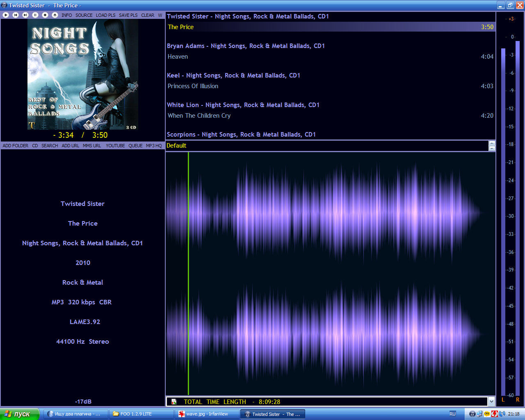Click ADD FOLDER button

click(16, 146)
